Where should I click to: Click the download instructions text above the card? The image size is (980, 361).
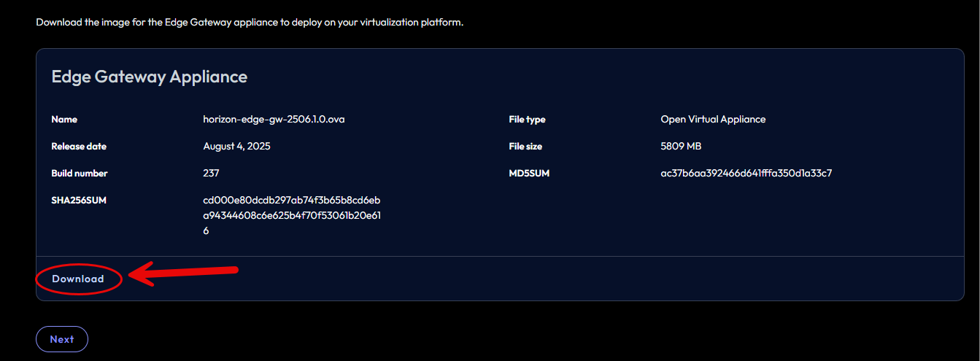(x=250, y=22)
